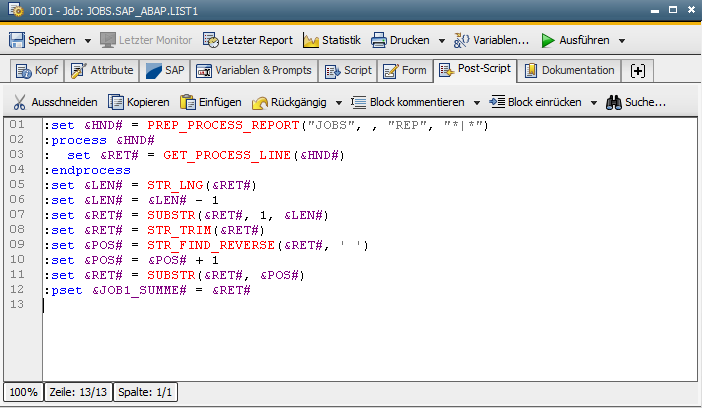Select the Dokumentation tab
The width and height of the screenshot is (702, 408).
568,71
